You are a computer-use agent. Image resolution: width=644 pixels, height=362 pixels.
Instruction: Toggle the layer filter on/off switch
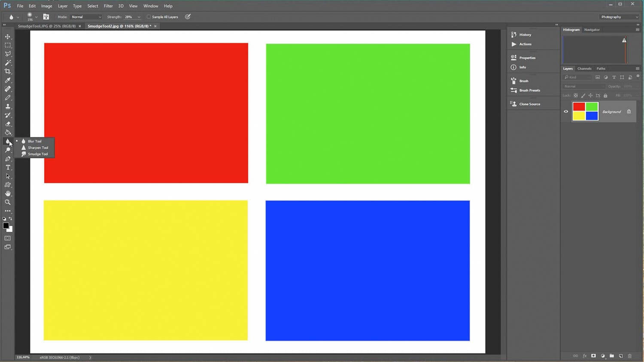tap(638, 76)
